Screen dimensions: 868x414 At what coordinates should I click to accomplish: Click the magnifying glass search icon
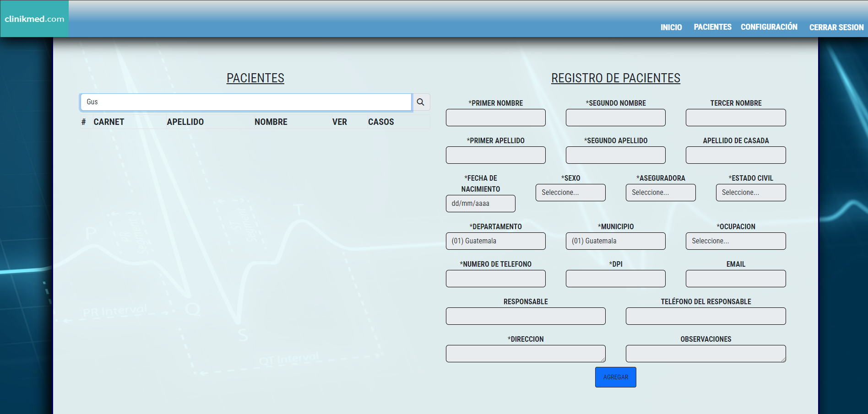[420, 102]
